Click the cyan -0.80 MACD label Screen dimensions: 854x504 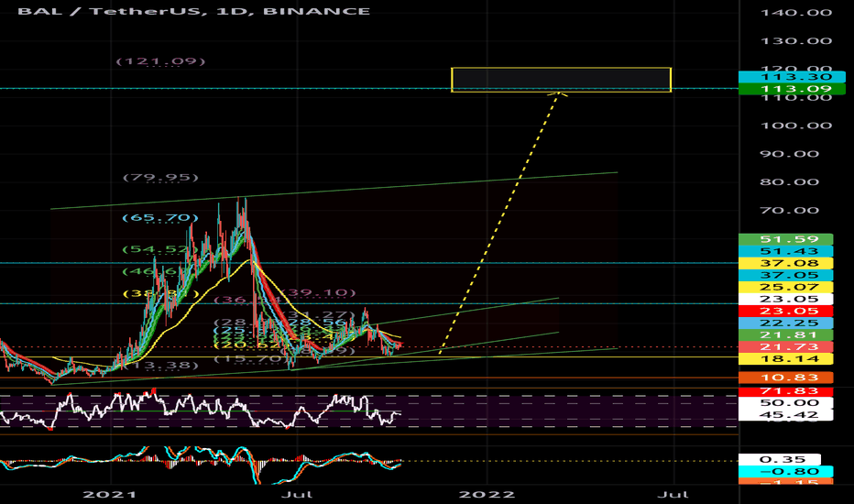(786, 472)
